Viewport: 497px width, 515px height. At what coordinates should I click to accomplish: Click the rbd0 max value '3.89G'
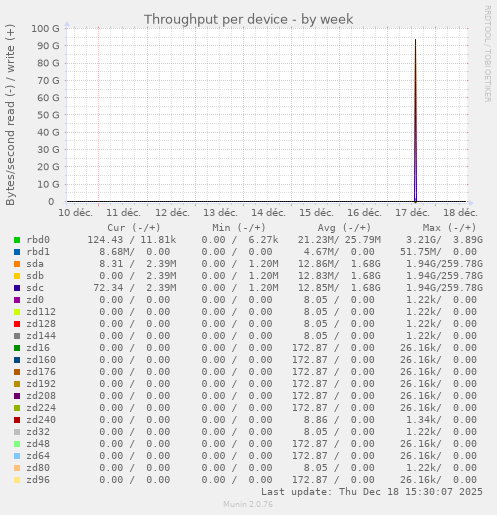[x=468, y=240]
